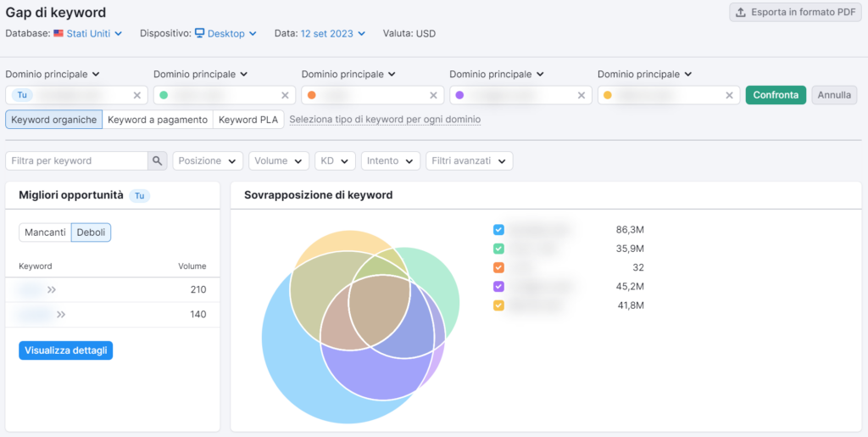Uncheck the orange checkbox for 32 domain
This screenshot has width=868, height=437.
tap(498, 267)
